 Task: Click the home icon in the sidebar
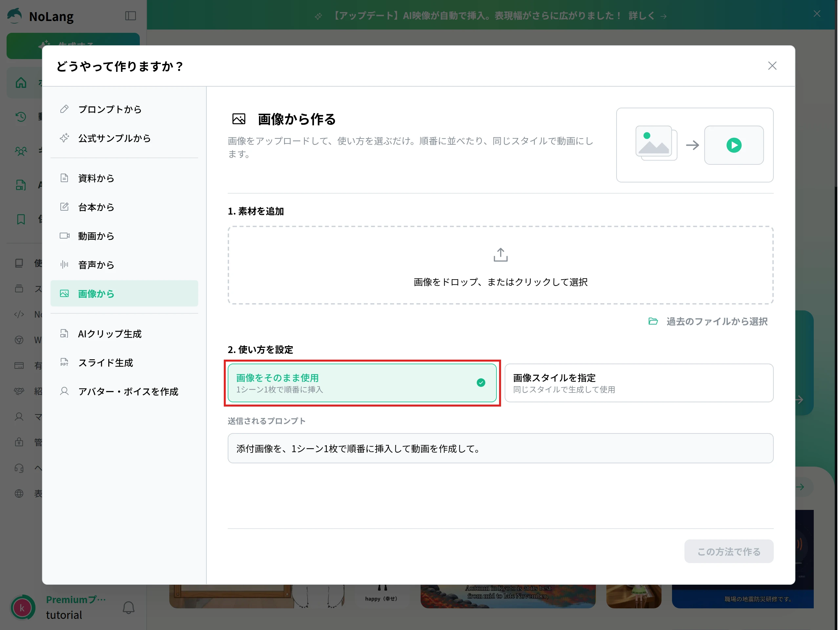point(21,83)
